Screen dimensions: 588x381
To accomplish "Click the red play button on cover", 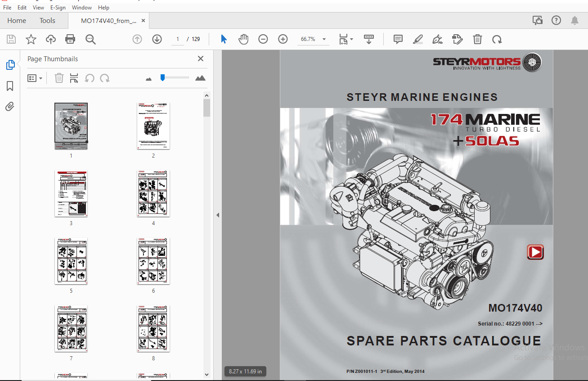I will [535, 252].
